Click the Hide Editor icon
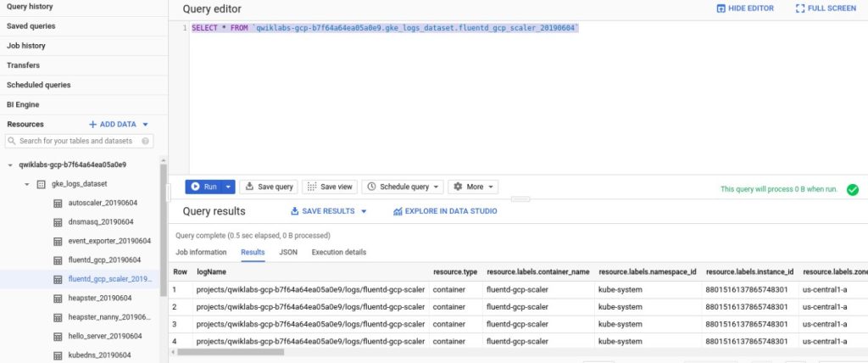The width and height of the screenshot is (868, 363). coord(721,8)
